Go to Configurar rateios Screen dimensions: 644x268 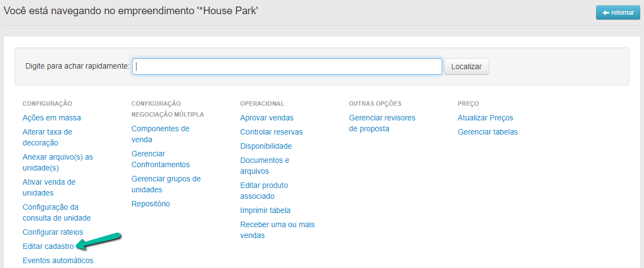coord(53,232)
